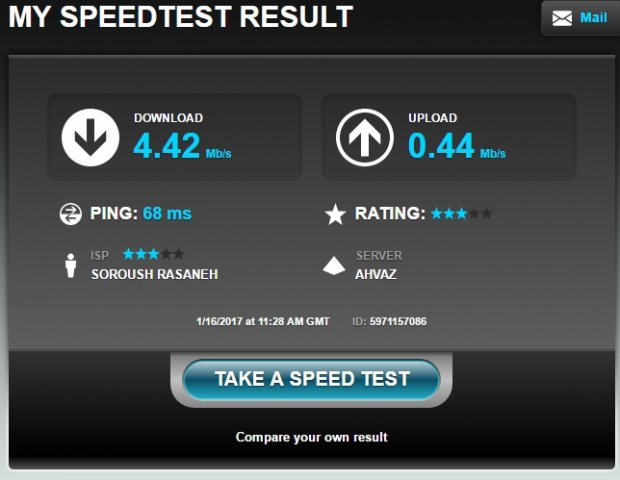Click the TAKE A SPEED TEST button

pyautogui.click(x=312, y=379)
